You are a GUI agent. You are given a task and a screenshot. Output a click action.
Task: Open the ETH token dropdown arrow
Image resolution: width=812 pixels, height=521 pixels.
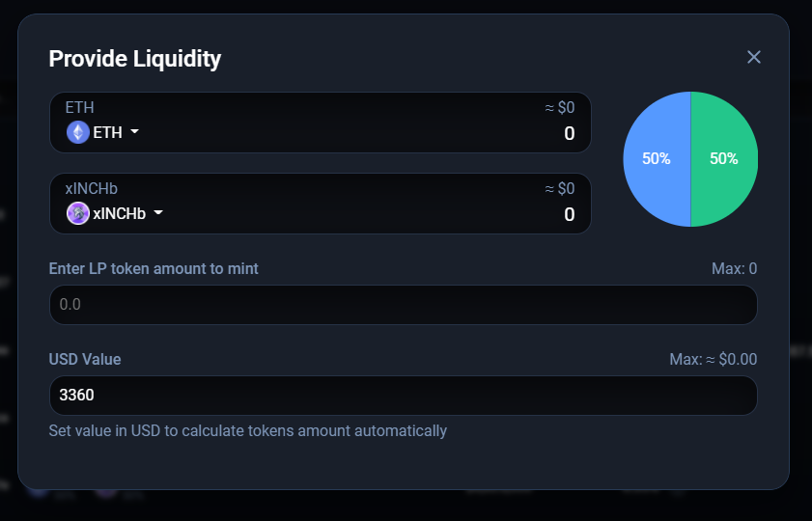134,131
